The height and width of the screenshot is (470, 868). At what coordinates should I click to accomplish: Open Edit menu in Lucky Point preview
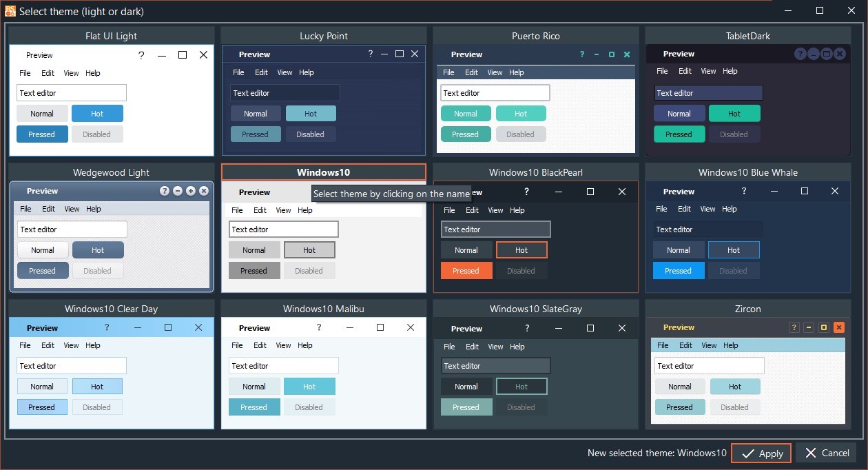[261, 72]
